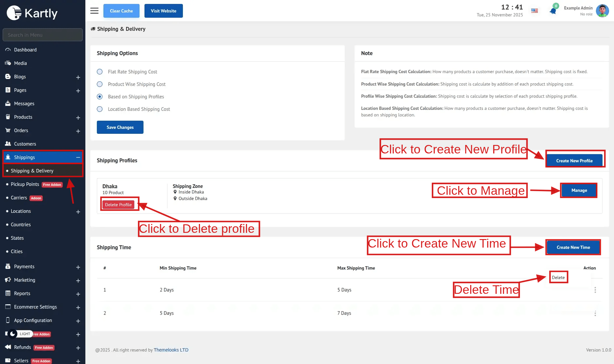Viewport: 614px width, 364px height.
Task: Expand the Products menu plus icon
Action: (78, 117)
